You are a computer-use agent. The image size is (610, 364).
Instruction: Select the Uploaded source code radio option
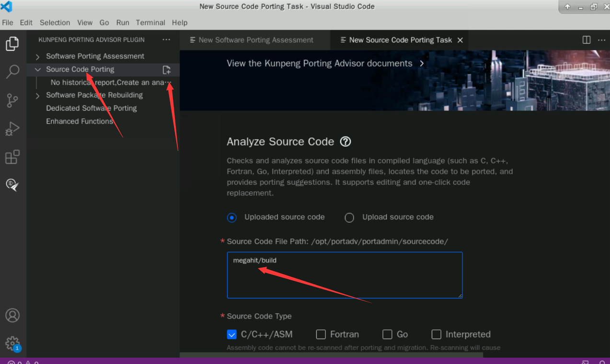pyautogui.click(x=232, y=217)
